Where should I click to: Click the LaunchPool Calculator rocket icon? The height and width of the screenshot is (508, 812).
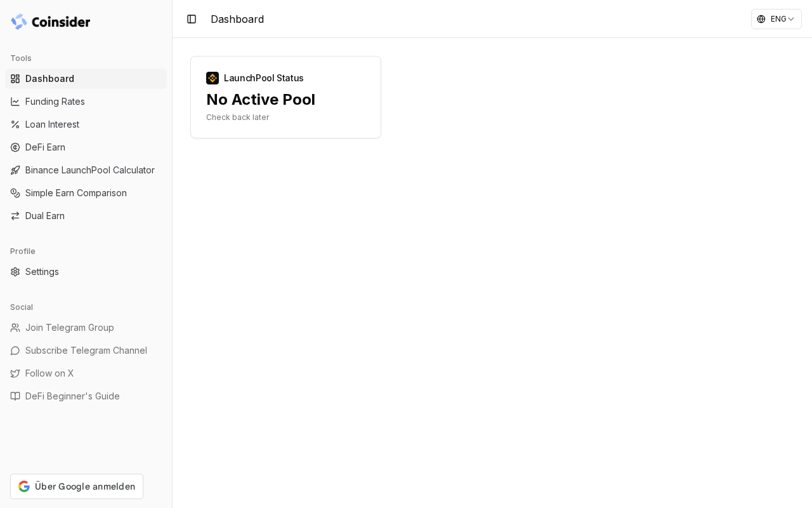coord(15,170)
